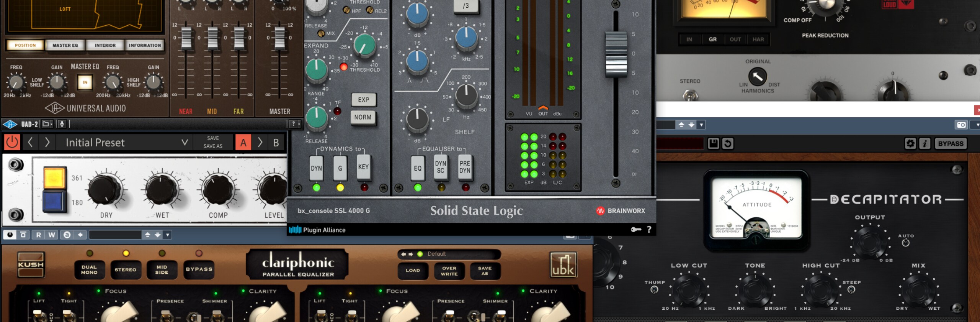This screenshot has width=980, height=322.
Task: Open the Initial Preset dropdown arrow
Action: [x=185, y=143]
